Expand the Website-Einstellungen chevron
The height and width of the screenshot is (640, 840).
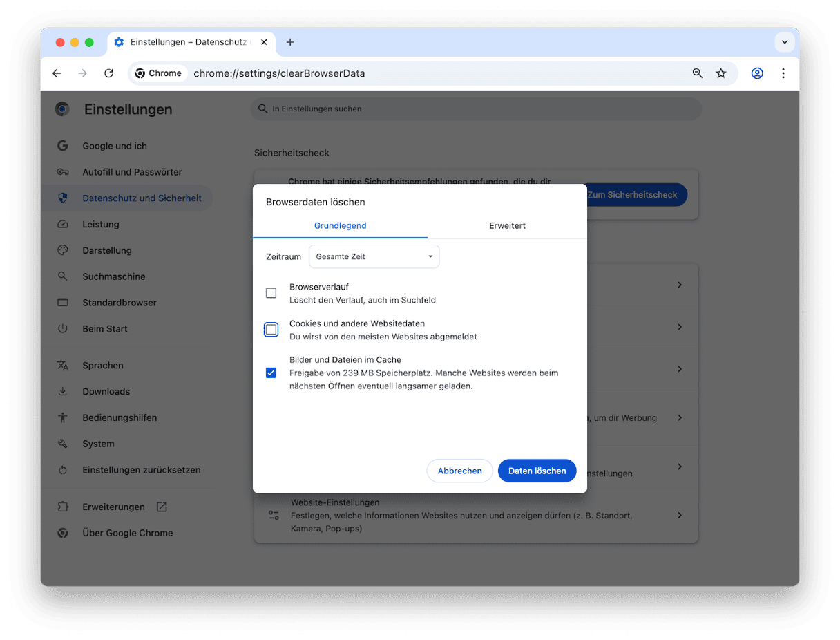coord(680,516)
